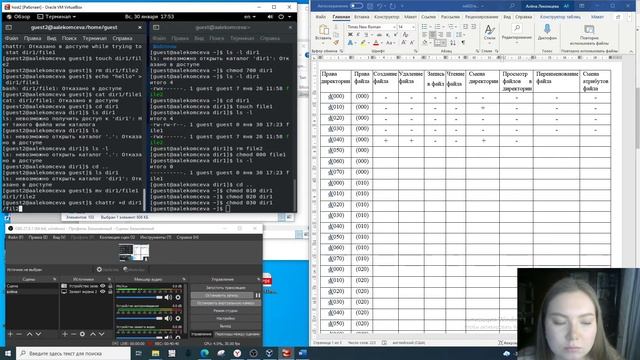
Task: Click the Dictate microphone icon in Word
Action: pos(547,29)
